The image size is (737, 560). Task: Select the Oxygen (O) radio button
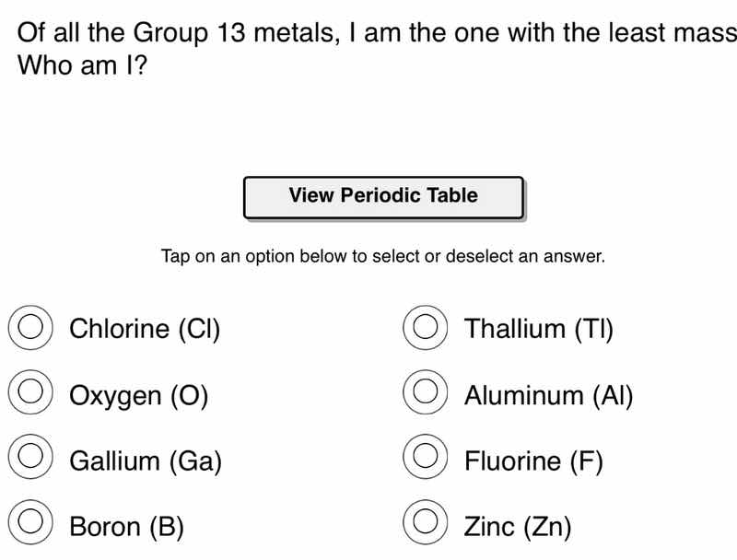(x=29, y=392)
